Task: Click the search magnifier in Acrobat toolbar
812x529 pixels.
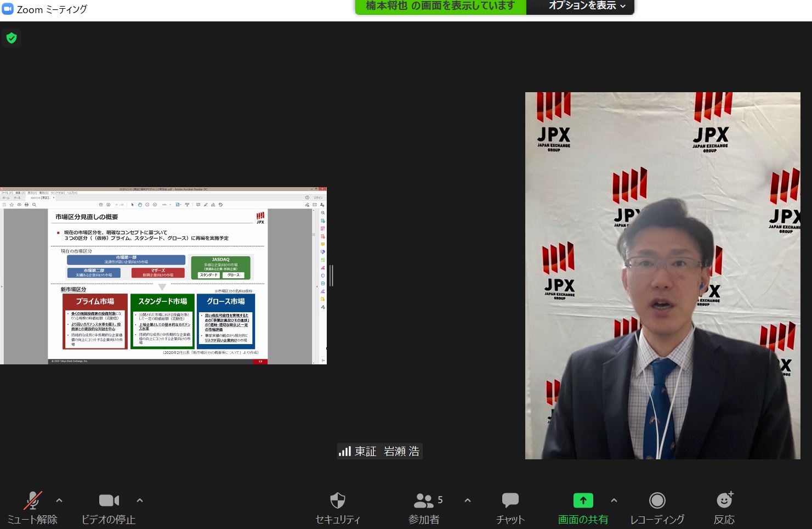Action: pyautogui.click(x=34, y=205)
